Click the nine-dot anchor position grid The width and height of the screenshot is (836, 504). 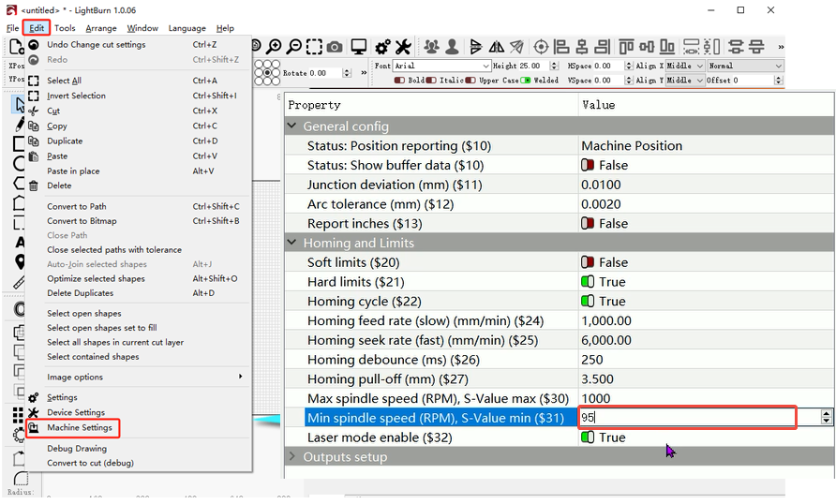pyautogui.click(x=267, y=72)
